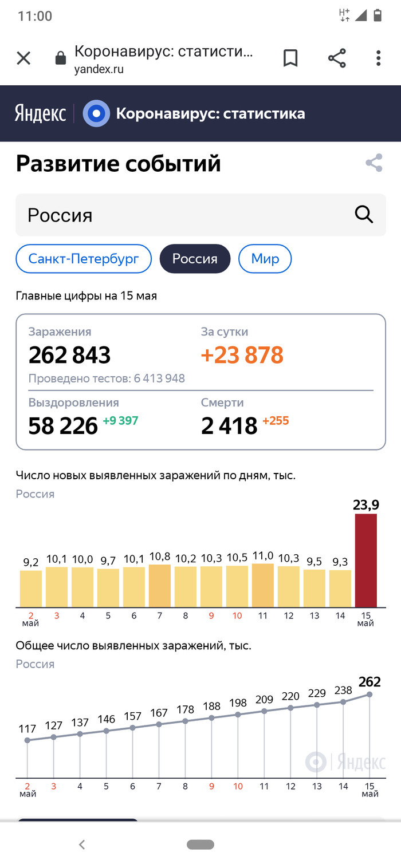Select the Россия region chip

click(195, 259)
